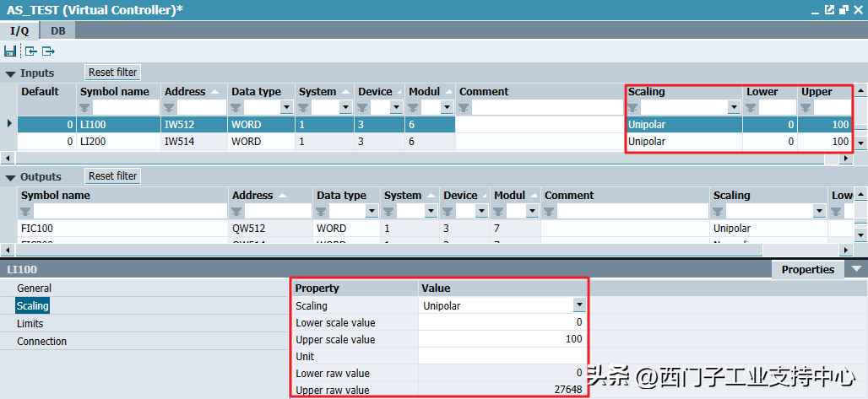Click the filter funnel icon under Symbol name in Inputs
The image size is (868, 399).
pos(84,108)
